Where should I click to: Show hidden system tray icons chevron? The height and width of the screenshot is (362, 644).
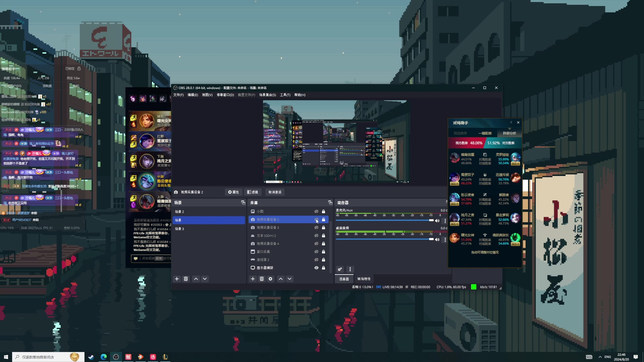pos(600,357)
